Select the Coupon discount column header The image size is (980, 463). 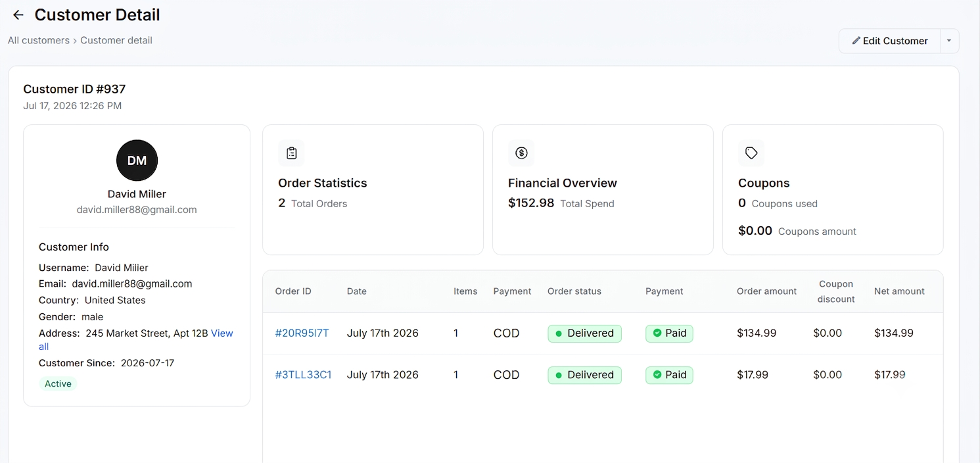[x=836, y=291]
